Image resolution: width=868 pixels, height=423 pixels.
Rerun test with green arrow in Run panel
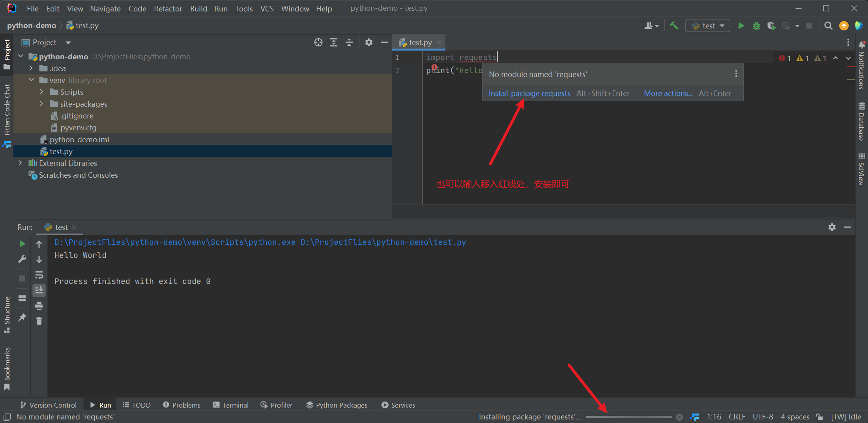pos(22,244)
